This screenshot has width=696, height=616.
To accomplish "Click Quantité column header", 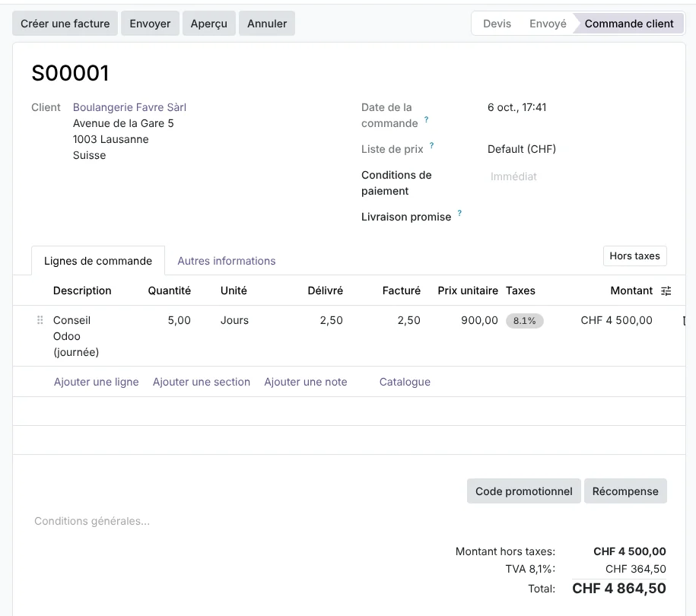I will pyautogui.click(x=169, y=291).
